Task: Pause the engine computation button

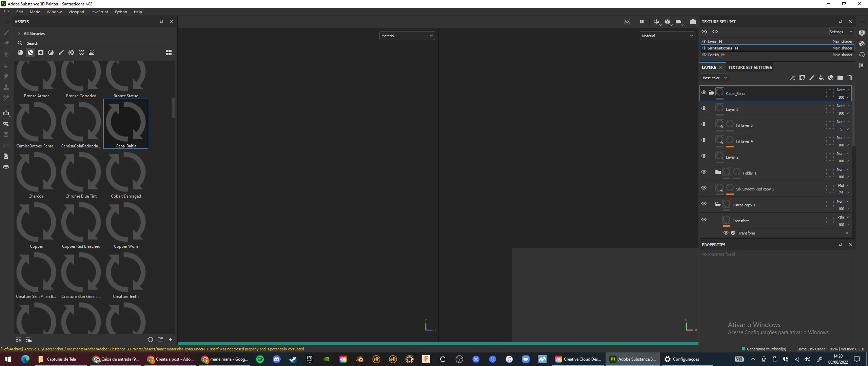Action: pos(642,22)
